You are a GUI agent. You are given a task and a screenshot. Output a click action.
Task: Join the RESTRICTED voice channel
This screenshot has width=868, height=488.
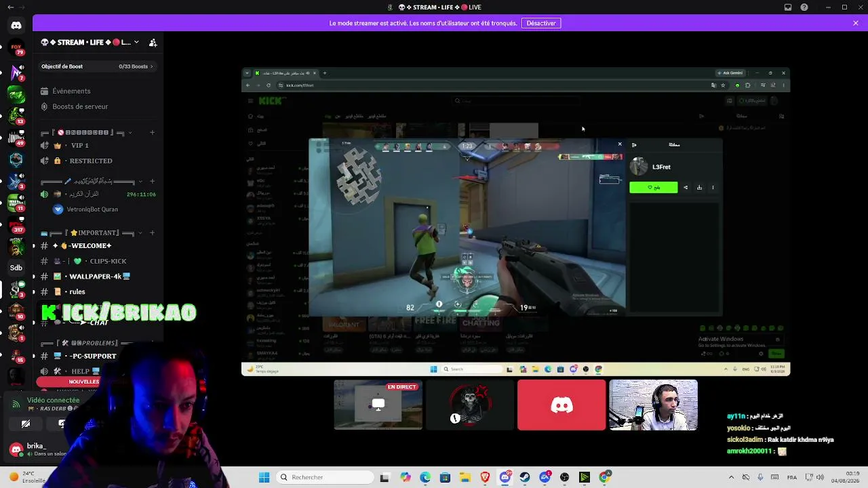click(x=98, y=161)
